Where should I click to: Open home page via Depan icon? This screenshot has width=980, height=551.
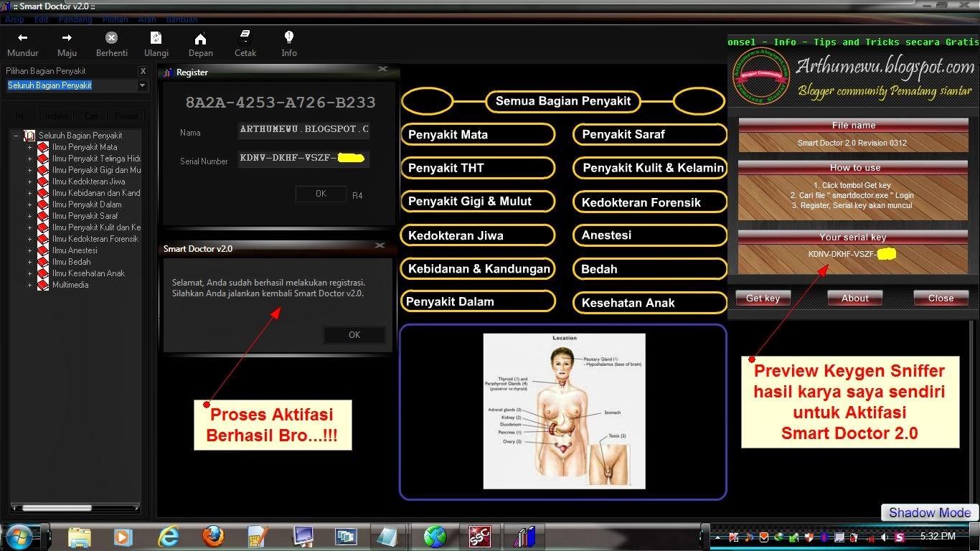[x=201, y=38]
